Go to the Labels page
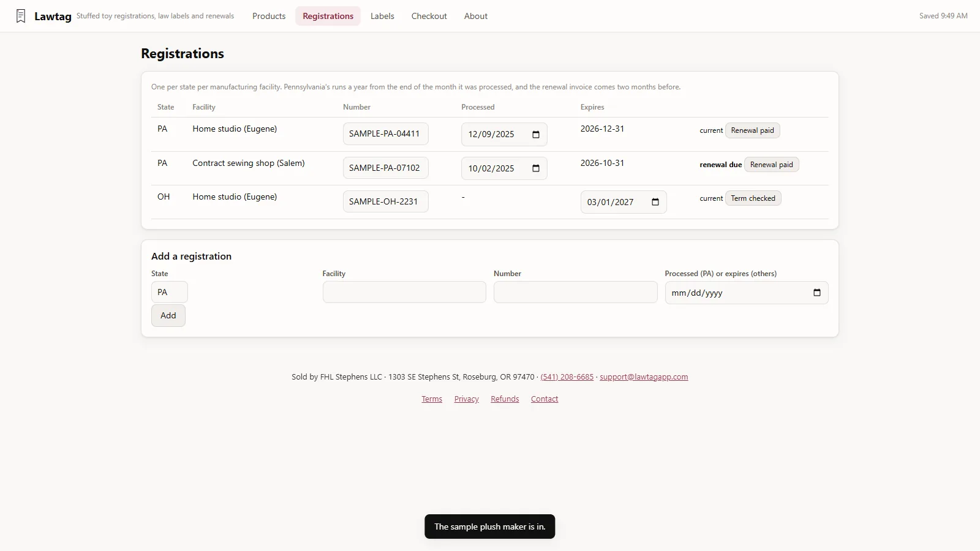 coord(382,16)
